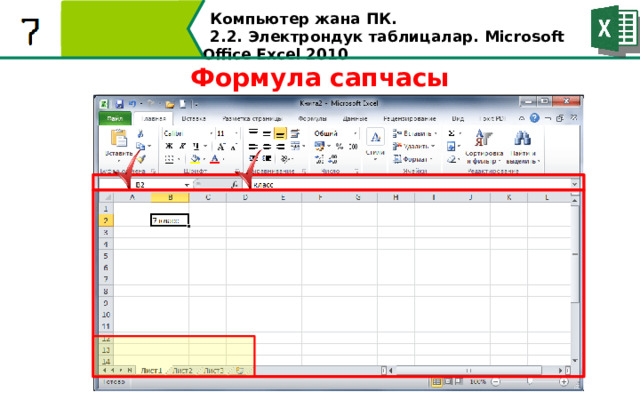Open the Name Box dropdown next to B2
640x400 pixels.
pyautogui.click(x=187, y=185)
